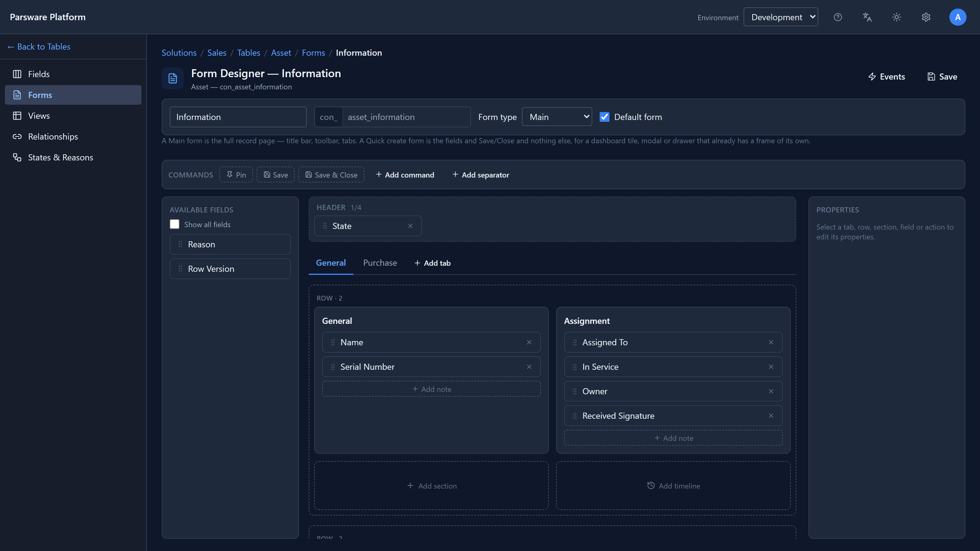Remove the Assigned To field
980x551 pixels.
(771, 342)
